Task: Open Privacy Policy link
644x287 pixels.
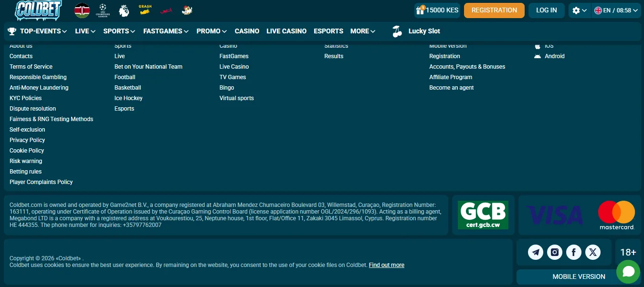Action: 27,140
